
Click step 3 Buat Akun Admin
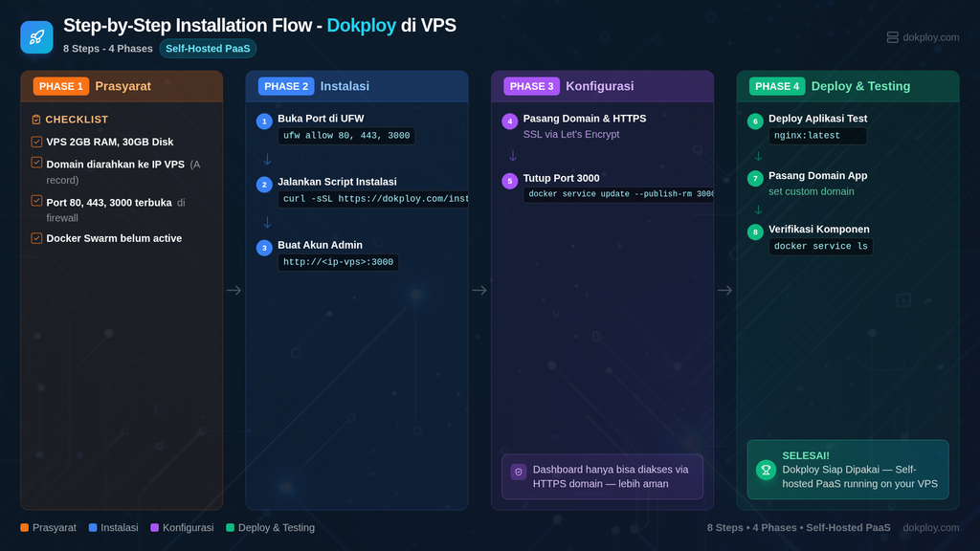pos(320,245)
